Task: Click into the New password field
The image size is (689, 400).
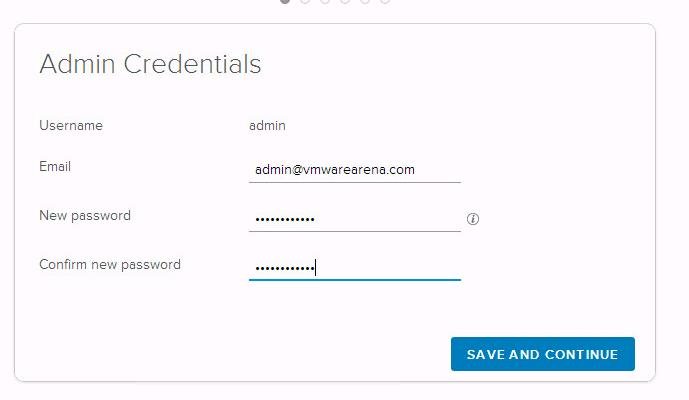Action: tap(354, 218)
